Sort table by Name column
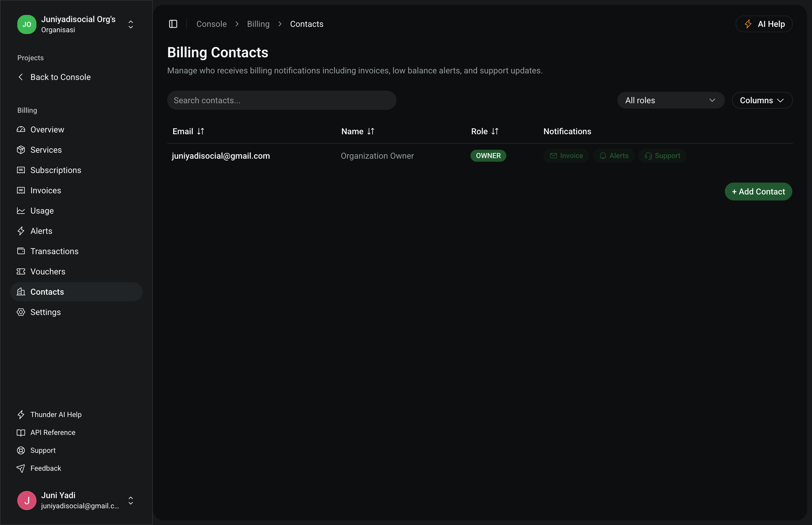 tap(358, 131)
